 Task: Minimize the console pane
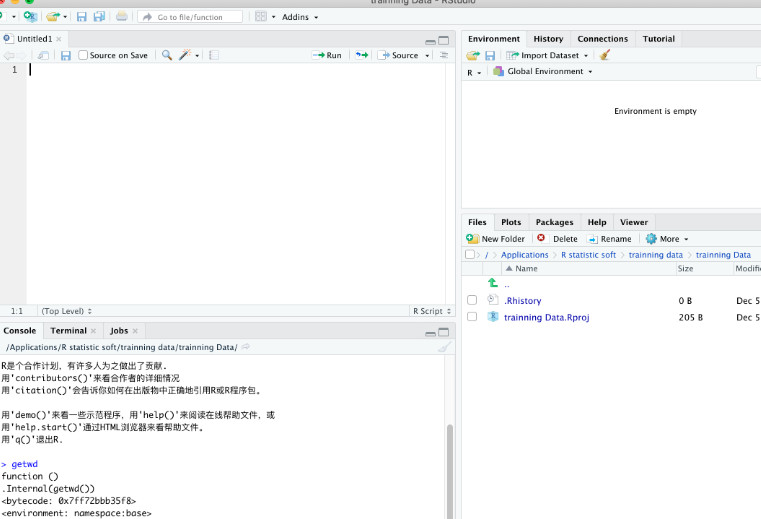[x=430, y=333]
